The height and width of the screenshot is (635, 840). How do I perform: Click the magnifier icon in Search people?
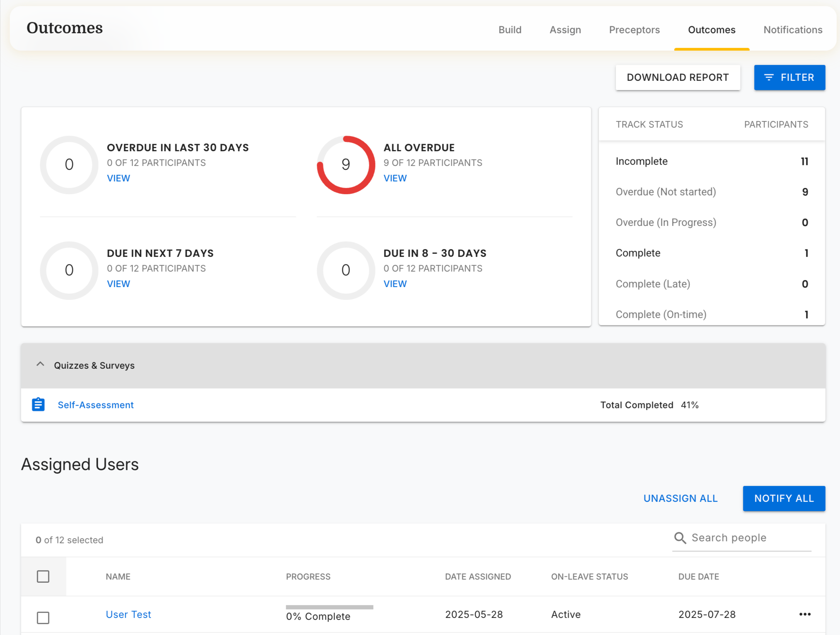[680, 538]
